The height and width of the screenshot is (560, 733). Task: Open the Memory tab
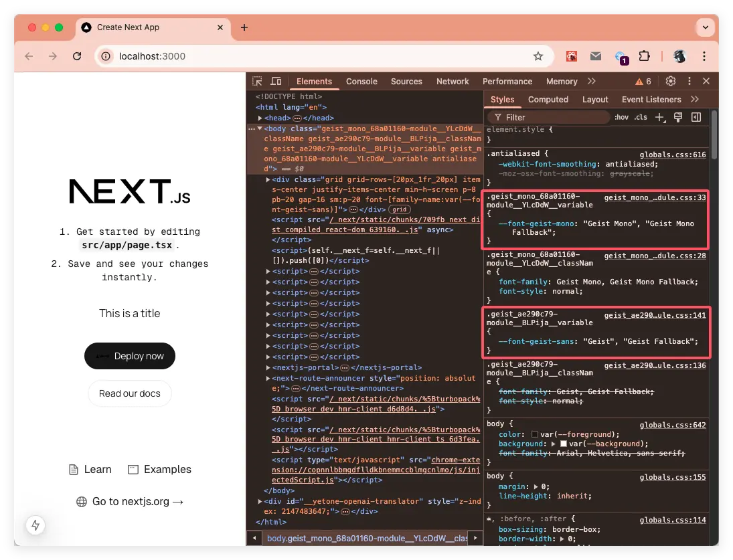click(x=562, y=81)
